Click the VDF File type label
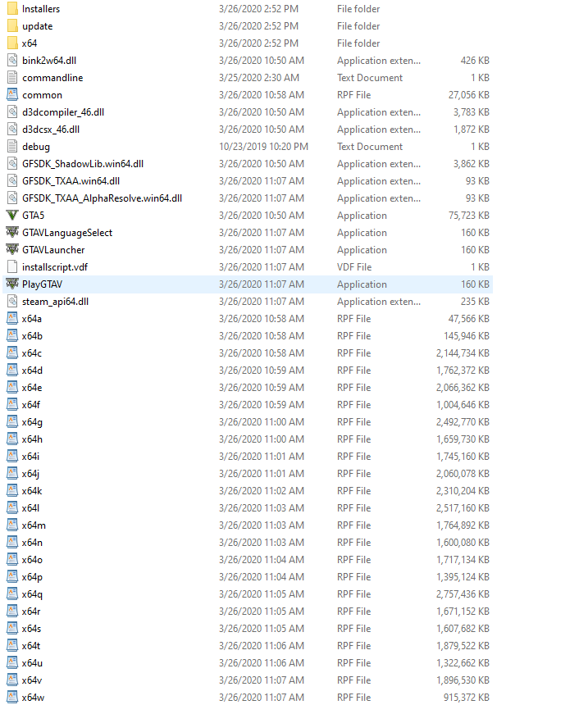This screenshot has width=588, height=714. (x=354, y=267)
